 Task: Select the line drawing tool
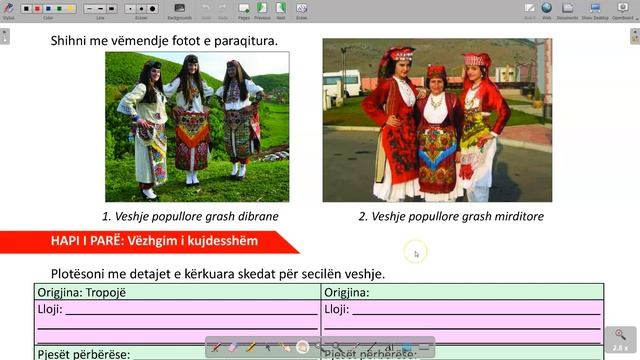(x=372, y=347)
